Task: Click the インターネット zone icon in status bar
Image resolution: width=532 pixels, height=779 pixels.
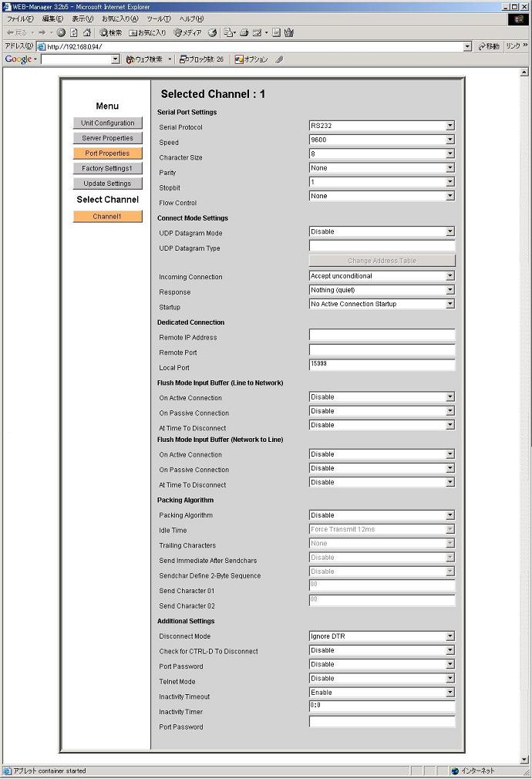Action: pos(455,771)
